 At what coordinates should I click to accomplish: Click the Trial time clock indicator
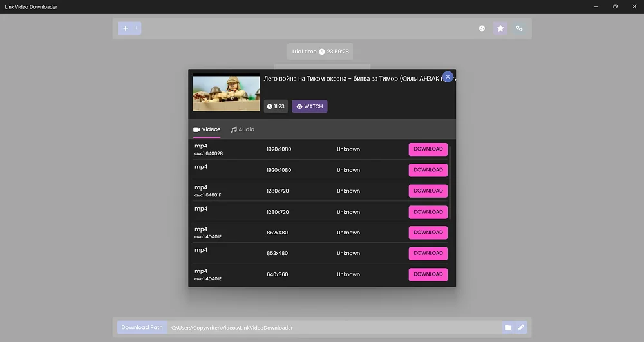tap(320, 52)
